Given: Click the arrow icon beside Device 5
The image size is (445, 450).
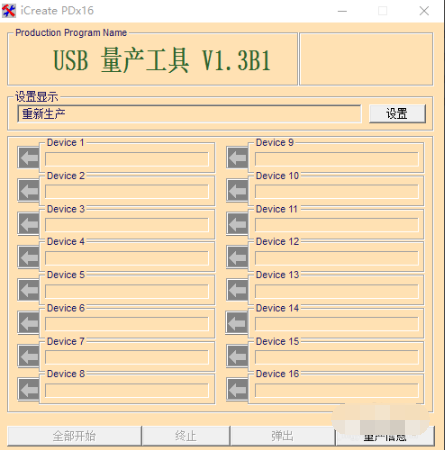Looking at the screenshot, I should click(29, 290).
